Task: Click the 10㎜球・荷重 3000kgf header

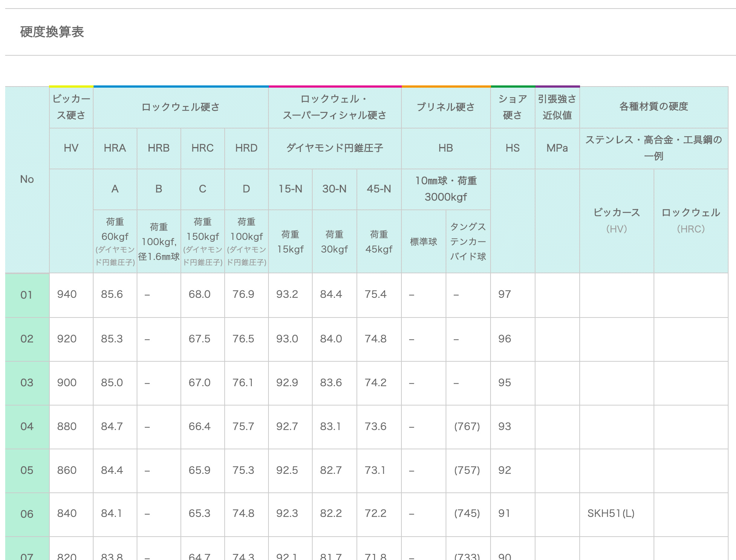Action: coord(446,189)
